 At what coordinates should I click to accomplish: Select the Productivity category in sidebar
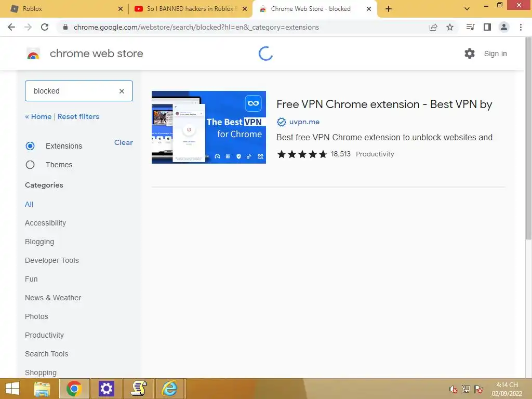click(45, 335)
